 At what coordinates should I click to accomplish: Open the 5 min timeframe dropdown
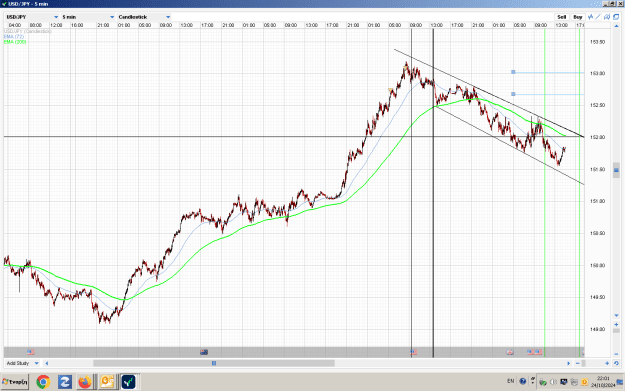(88, 17)
